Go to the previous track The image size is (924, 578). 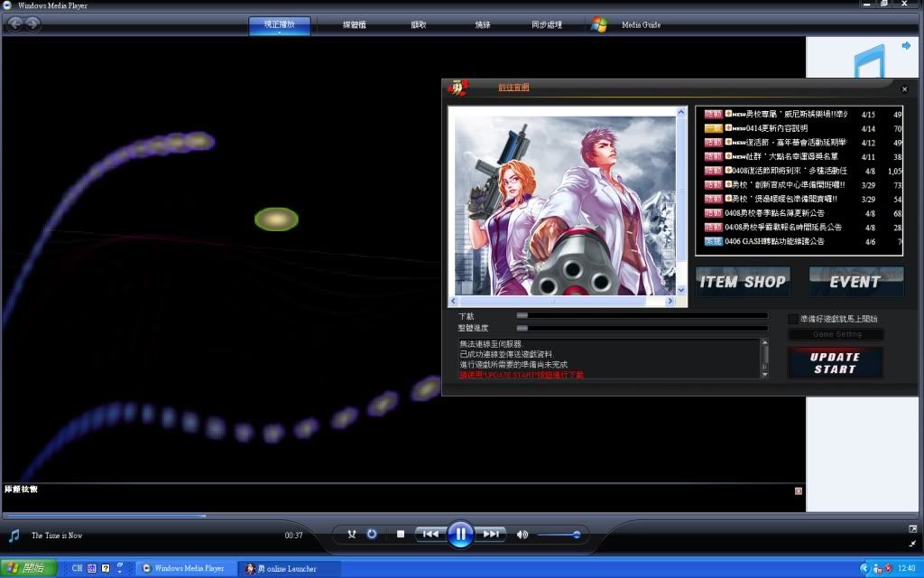click(430, 535)
